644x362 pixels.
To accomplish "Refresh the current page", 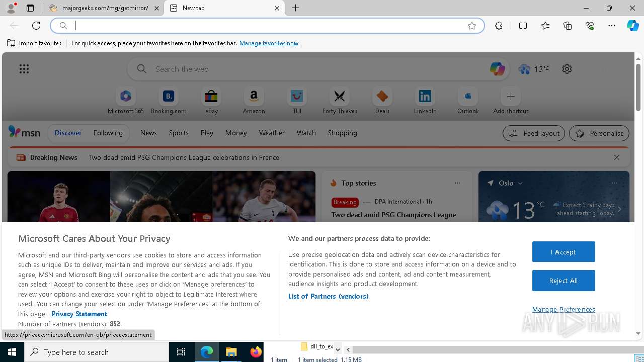I will pyautogui.click(x=36, y=26).
